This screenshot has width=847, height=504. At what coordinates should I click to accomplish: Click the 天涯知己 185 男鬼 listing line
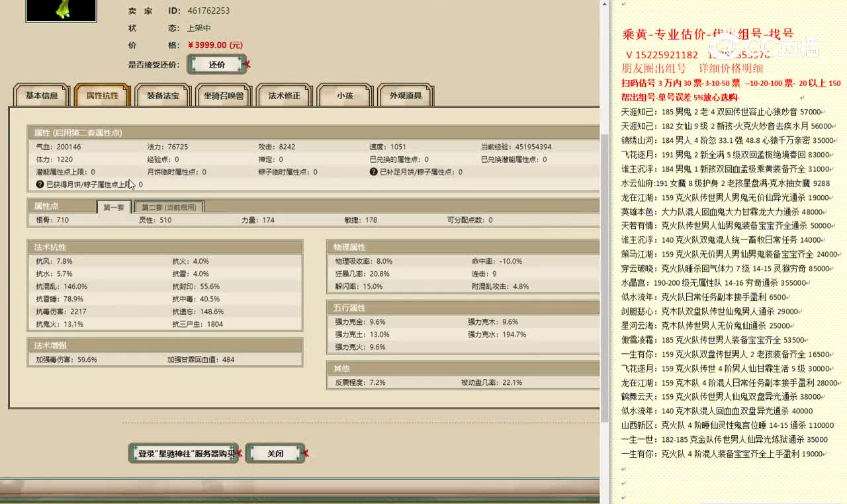click(723, 112)
